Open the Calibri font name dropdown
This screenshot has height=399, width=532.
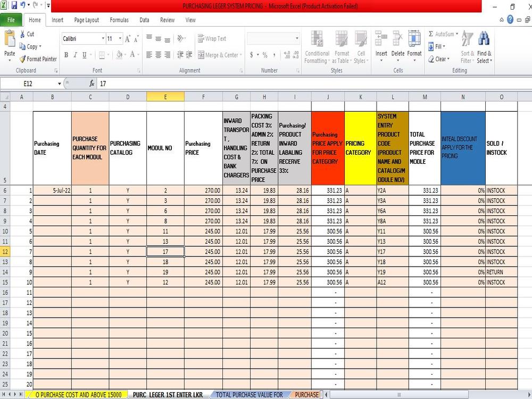(103, 39)
